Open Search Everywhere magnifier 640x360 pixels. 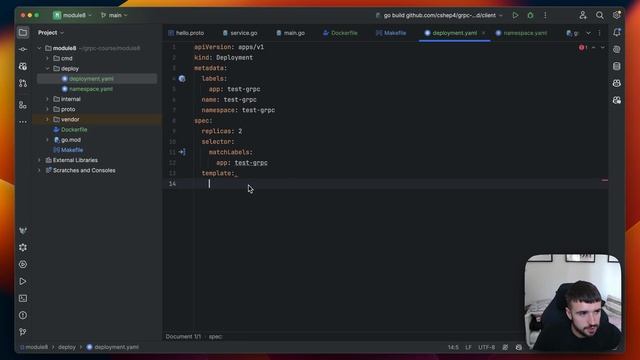(x=600, y=16)
